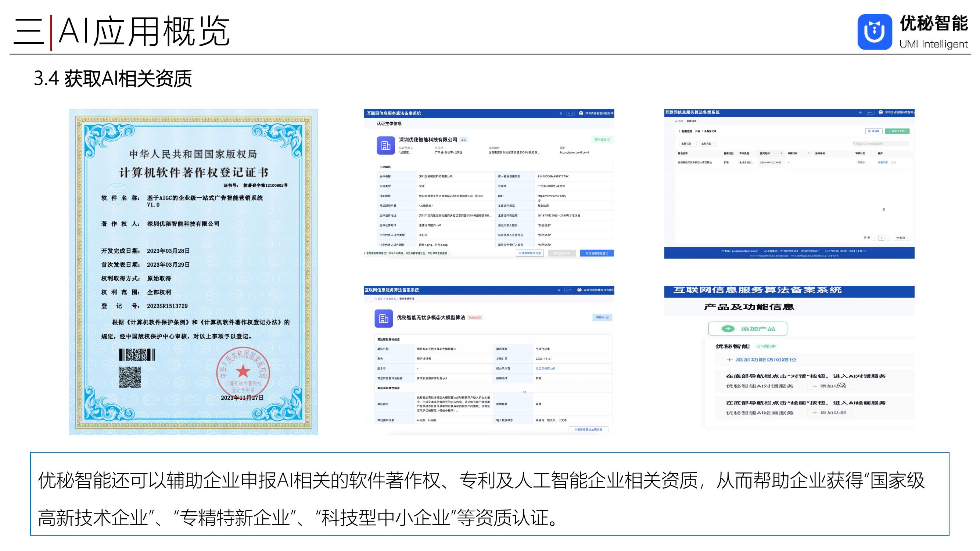Viewport: 980px width, 551px height.
Task: Click font size button in 认证主体信息 header
Action: click(570, 113)
